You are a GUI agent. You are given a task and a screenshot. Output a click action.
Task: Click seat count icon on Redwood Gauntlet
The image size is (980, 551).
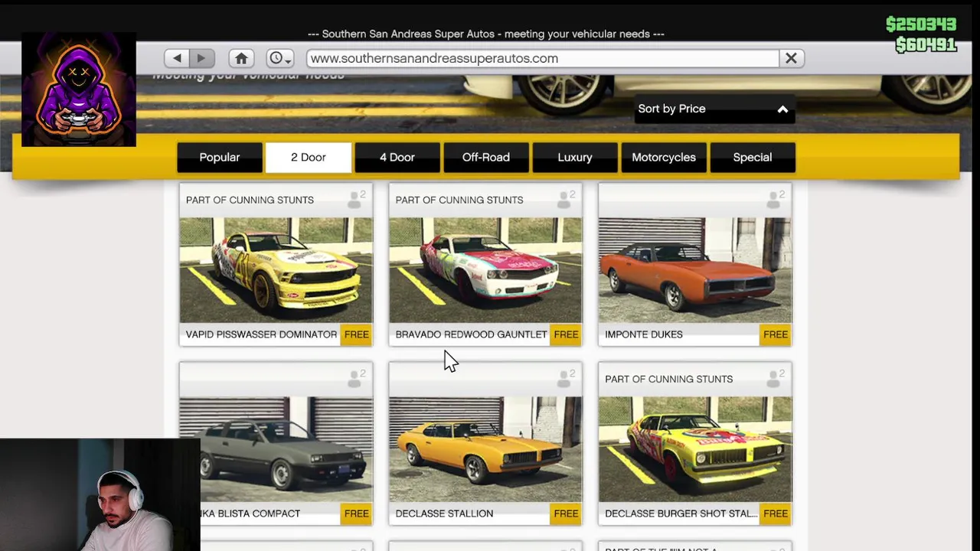coord(566,200)
